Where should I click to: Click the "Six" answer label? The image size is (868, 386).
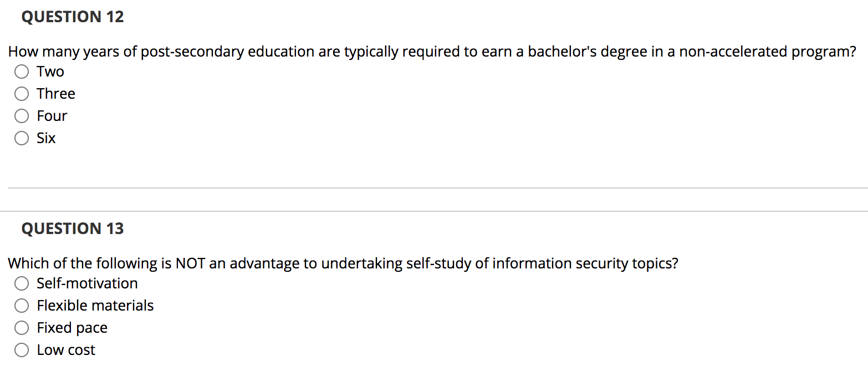[x=46, y=138]
